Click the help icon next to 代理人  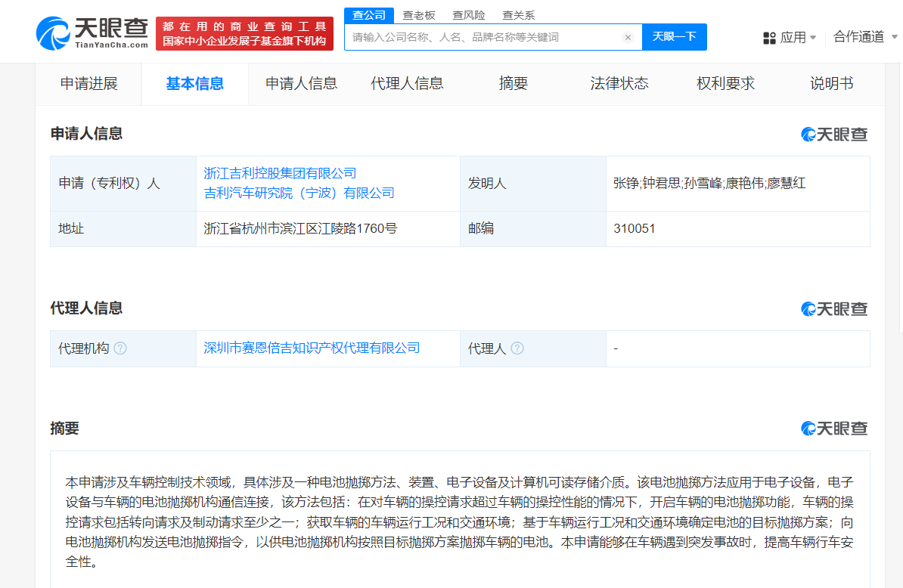coord(517,348)
